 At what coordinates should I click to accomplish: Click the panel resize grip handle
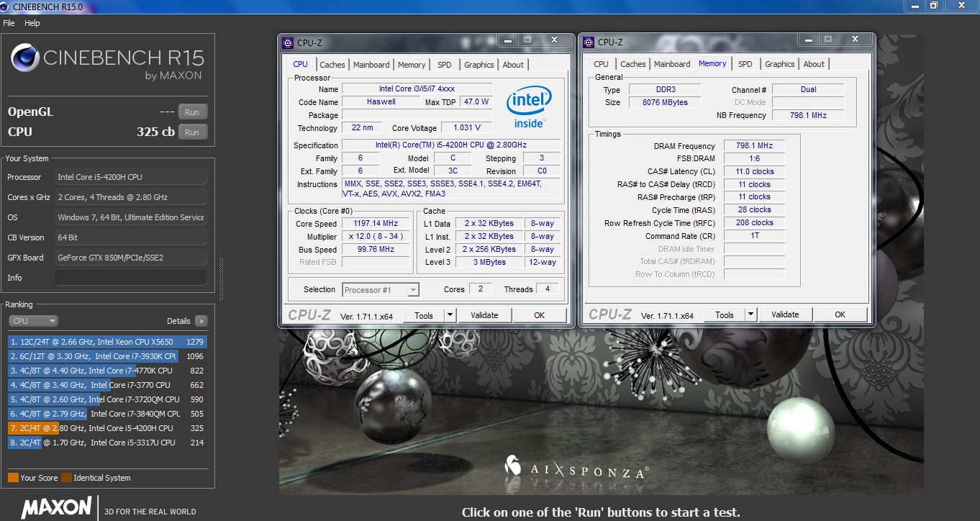222,278
